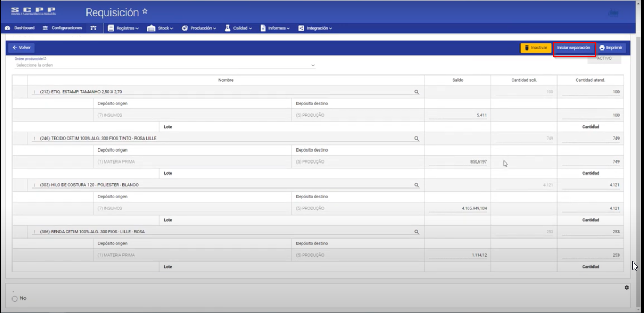Expand the Integración dropdown menu

(x=319, y=28)
